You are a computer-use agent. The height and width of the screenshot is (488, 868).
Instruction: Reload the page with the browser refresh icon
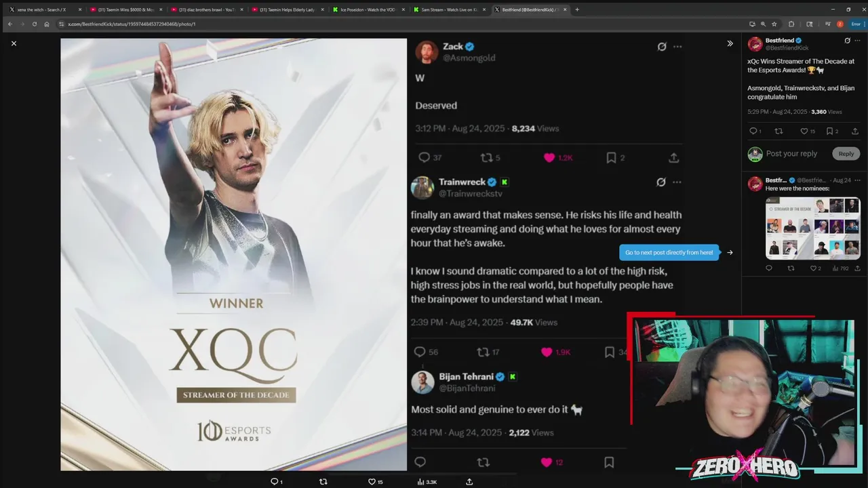34,24
